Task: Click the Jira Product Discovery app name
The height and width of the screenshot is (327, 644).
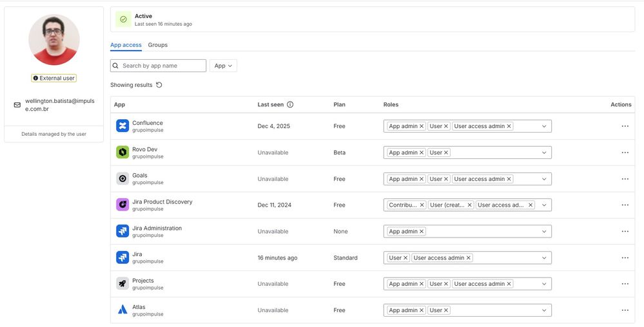Action: click(x=162, y=202)
